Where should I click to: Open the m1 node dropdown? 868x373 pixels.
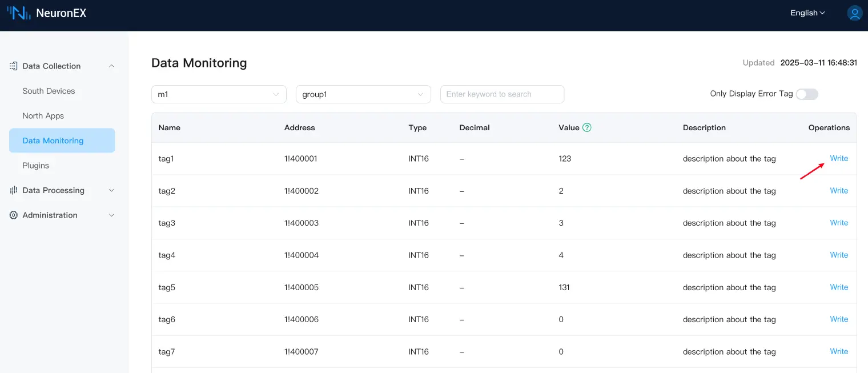219,94
